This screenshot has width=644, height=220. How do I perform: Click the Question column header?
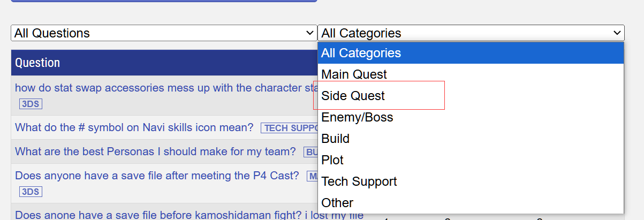(x=37, y=63)
